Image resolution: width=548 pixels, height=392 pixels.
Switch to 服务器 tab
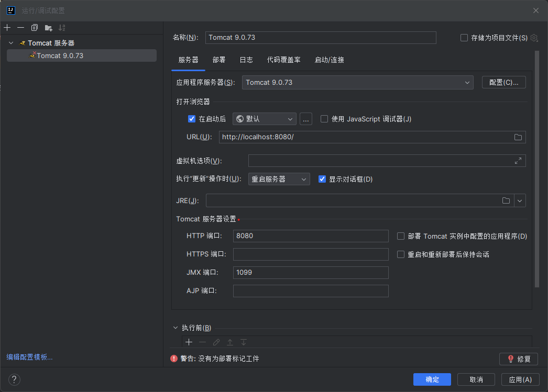189,60
